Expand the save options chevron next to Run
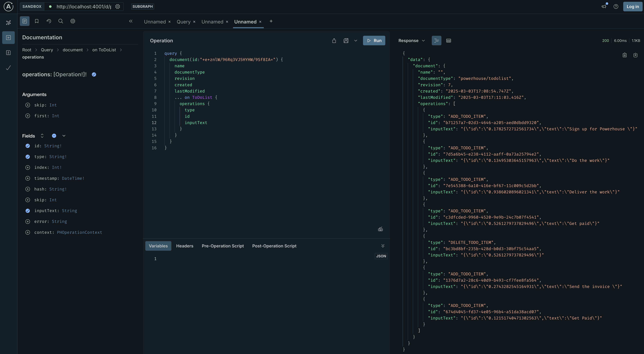Viewport: 644px width, 354px height. click(x=355, y=40)
